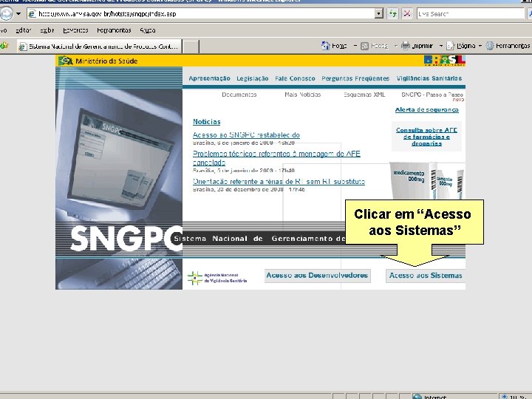Click Acesso aos Desenvolvedores button
The height and width of the screenshot is (399, 532).
click(x=317, y=276)
